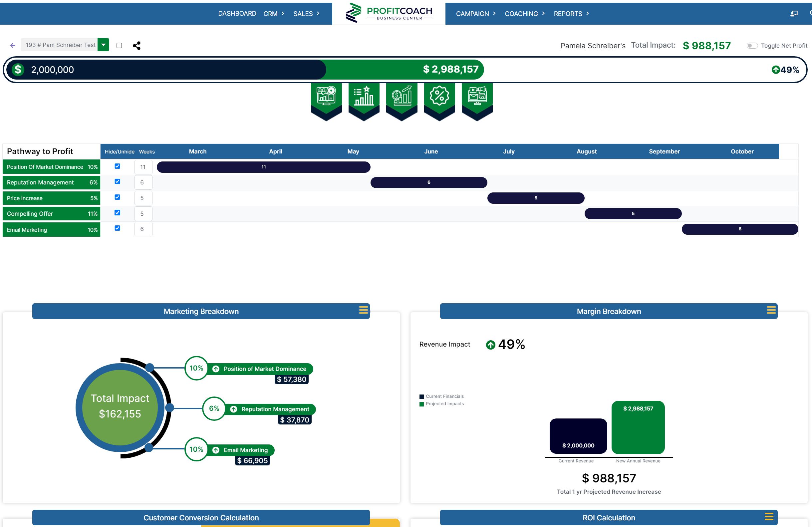Expand the CAMPAIGN menu
Screen dimensions: 812x527
coord(476,14)
